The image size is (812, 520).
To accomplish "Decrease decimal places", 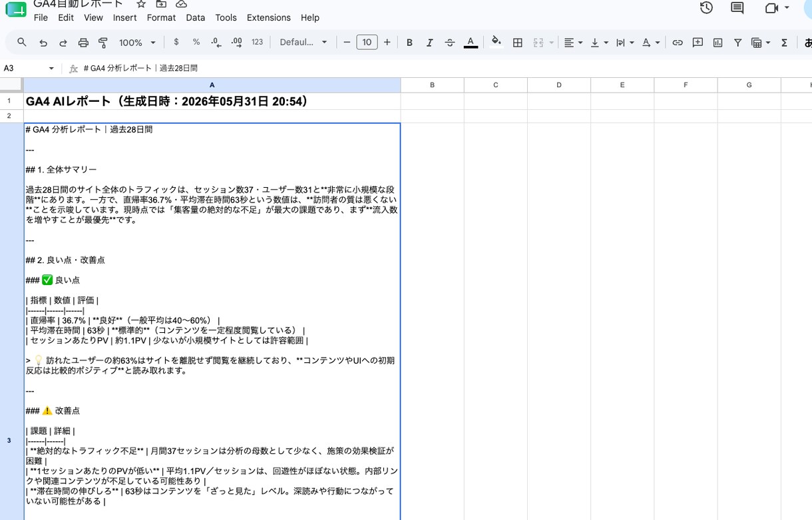I will point(216,42).
